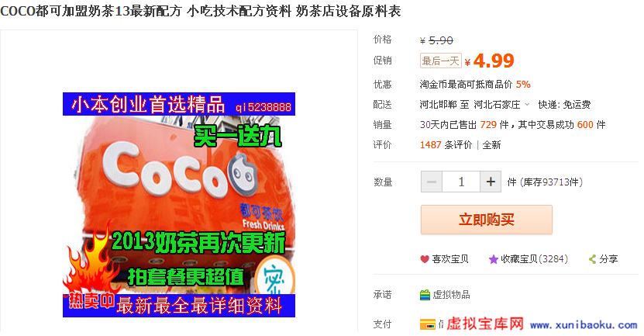Click the 分享 share text link
Image resolution: width=644 pixels, height=336 pixels.
(x=608, y=259)
